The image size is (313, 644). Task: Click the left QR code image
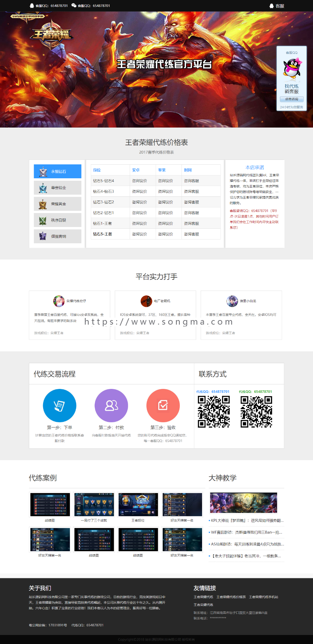[214, 412]
